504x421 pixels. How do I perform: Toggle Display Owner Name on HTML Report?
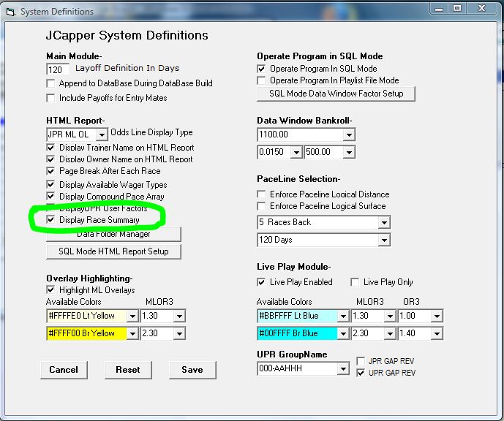(50, 159)
